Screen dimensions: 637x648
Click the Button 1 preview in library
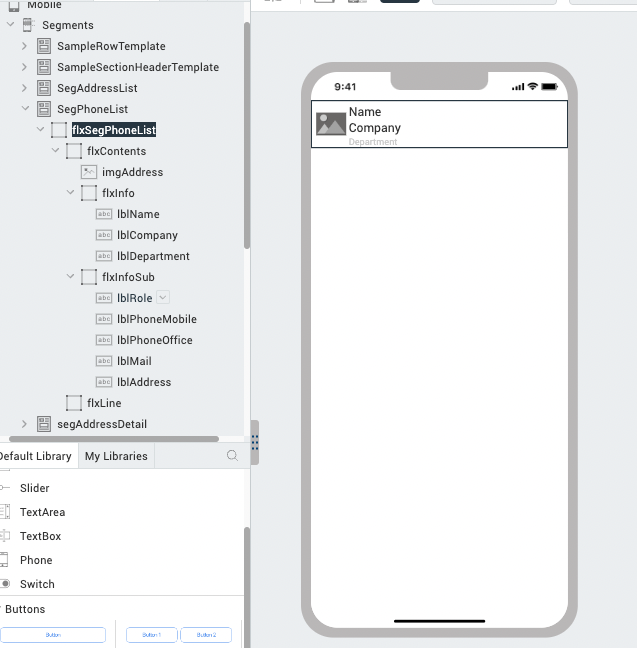[x=152, y=635]
